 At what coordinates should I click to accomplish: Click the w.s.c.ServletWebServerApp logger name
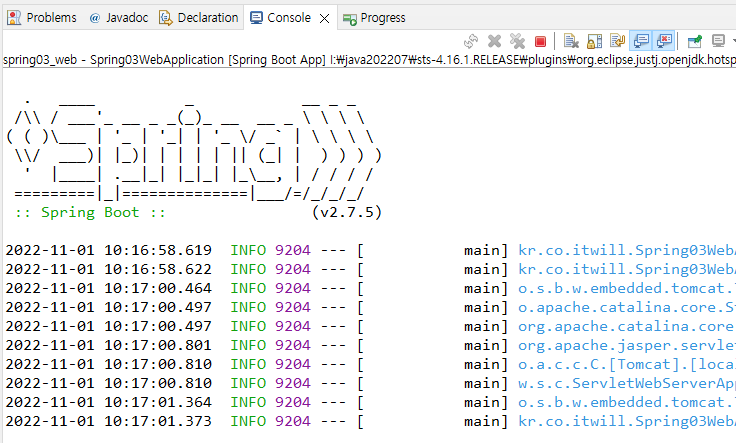pos(627,383)
